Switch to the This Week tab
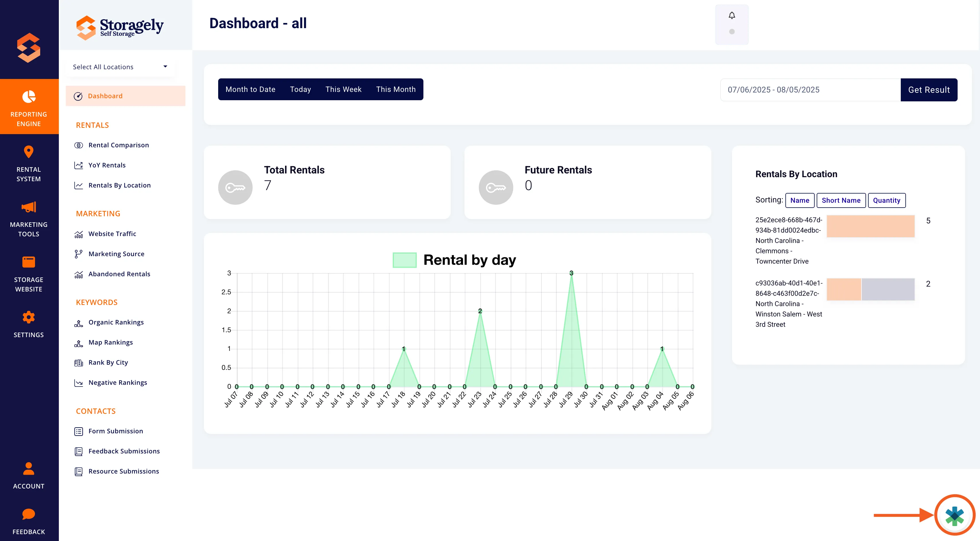This screenshot has height=541, width=980. pyautogui.click(x=343, y=89)
